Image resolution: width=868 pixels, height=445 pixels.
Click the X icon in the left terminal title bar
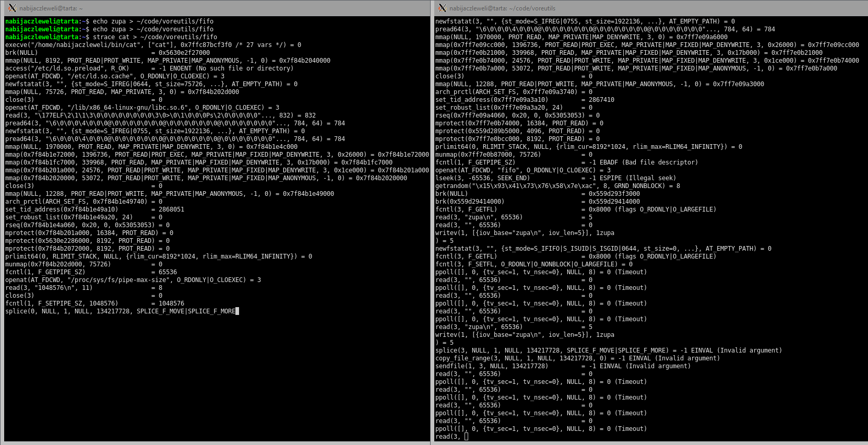click(12, 8)
